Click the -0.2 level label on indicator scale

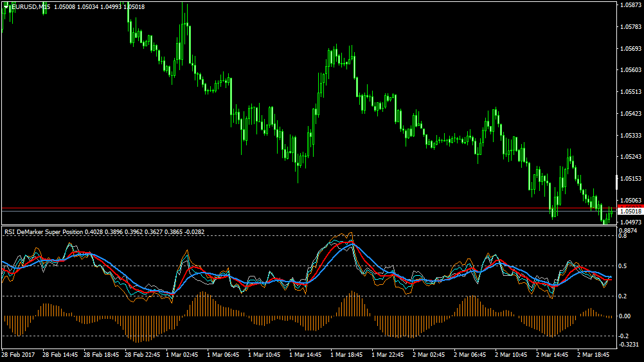(x=623, y=336)
